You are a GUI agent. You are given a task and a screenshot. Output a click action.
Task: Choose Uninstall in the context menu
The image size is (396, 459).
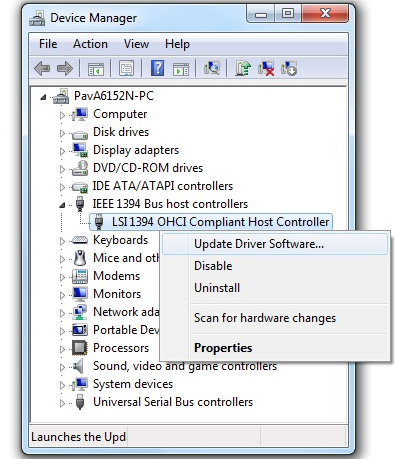tap(275, 288)
